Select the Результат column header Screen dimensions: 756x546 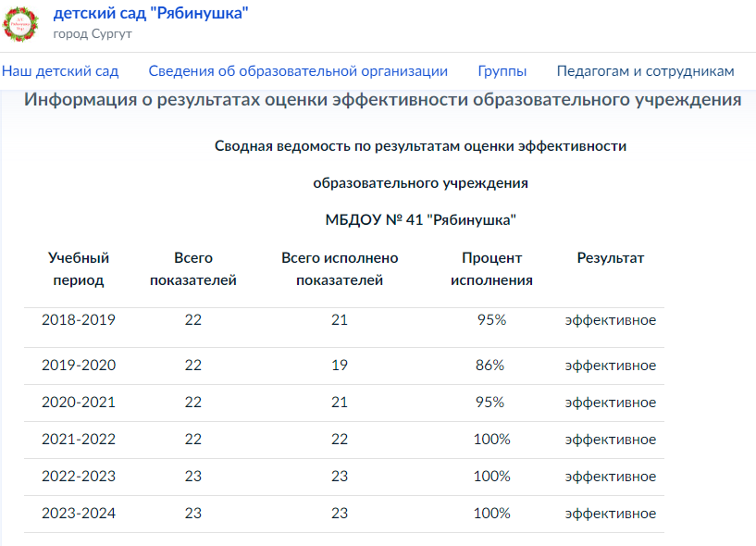[611, 258]
